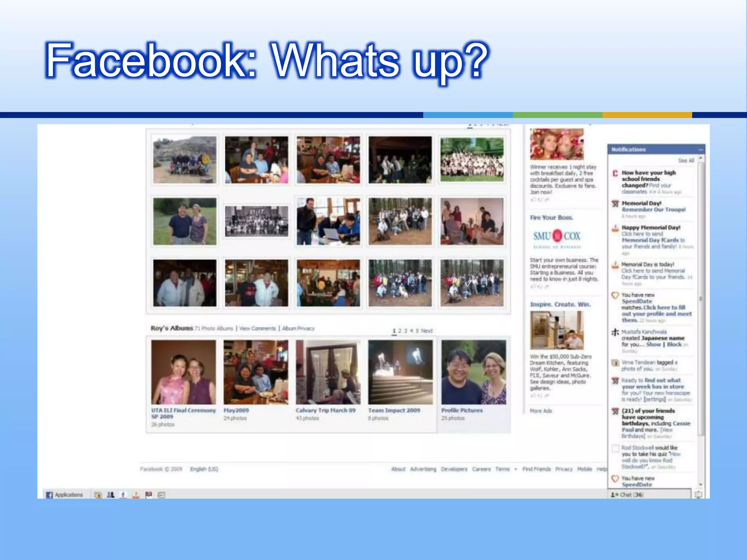
Task: Click the flower girls ad image at top
Action: click(557, 144)
